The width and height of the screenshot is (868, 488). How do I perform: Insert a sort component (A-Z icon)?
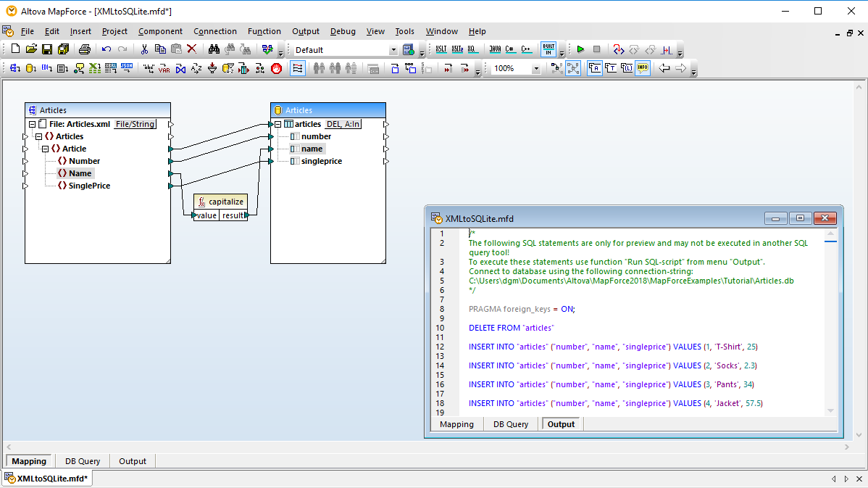pos(196,68)
